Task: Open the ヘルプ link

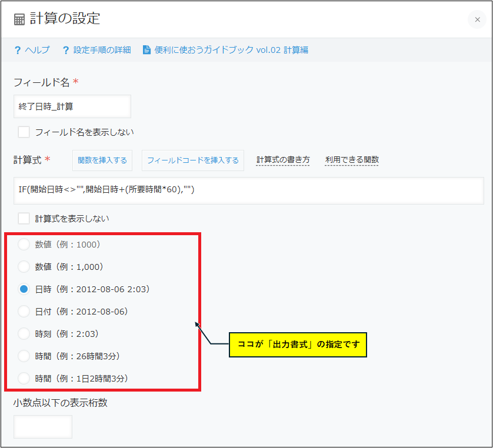Action: tap(37, 50)
